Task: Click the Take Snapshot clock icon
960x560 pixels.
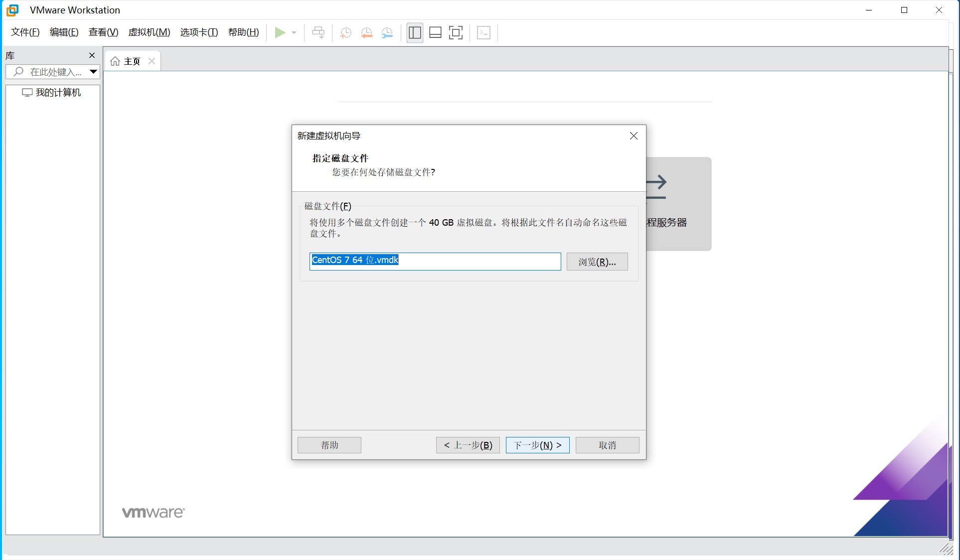Action: point(345,33)
